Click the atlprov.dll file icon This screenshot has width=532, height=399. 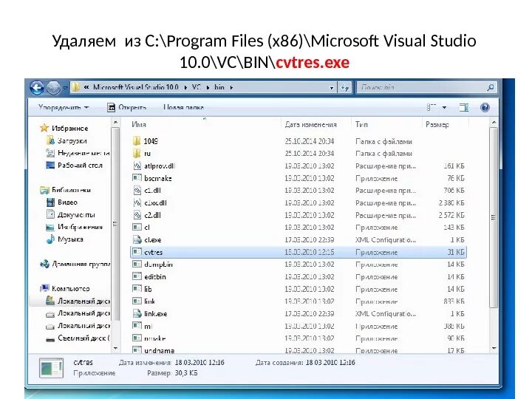tap(137, 166)
